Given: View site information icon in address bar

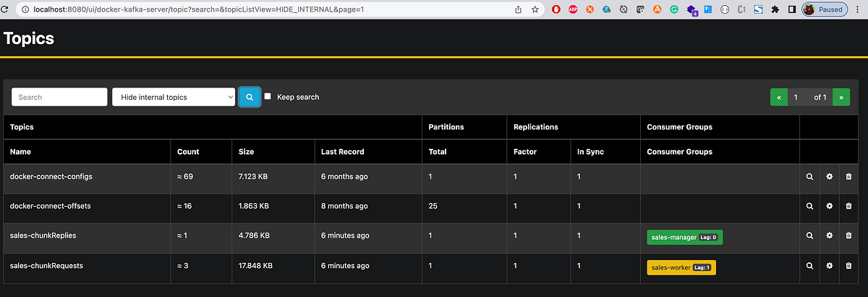Looking at the screenshot, I should tap(27, 10).
